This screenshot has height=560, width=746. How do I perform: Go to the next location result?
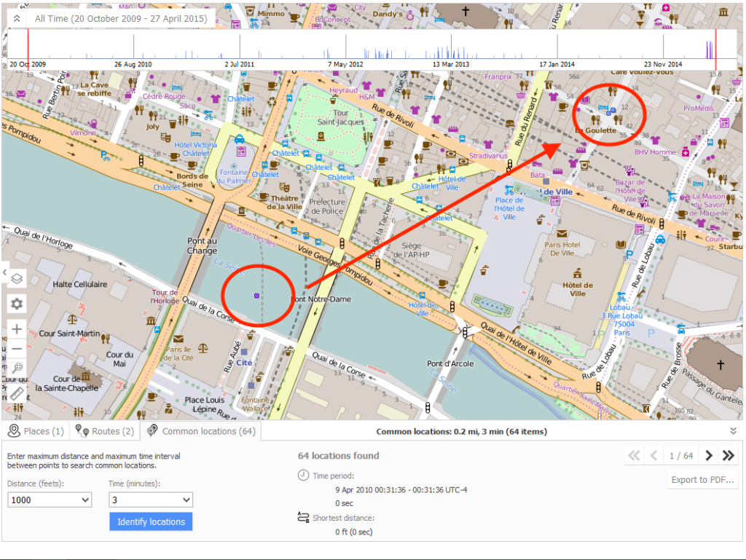coord(708,455)
